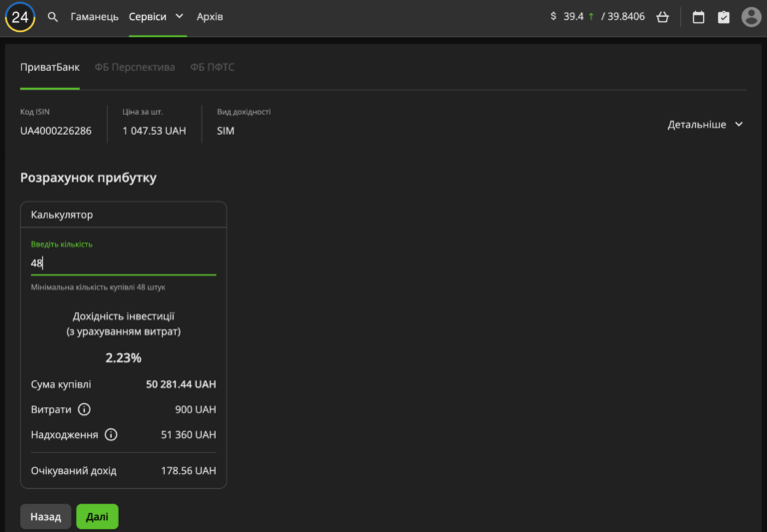Open the Архів menu item

click(x=210, y=17)
